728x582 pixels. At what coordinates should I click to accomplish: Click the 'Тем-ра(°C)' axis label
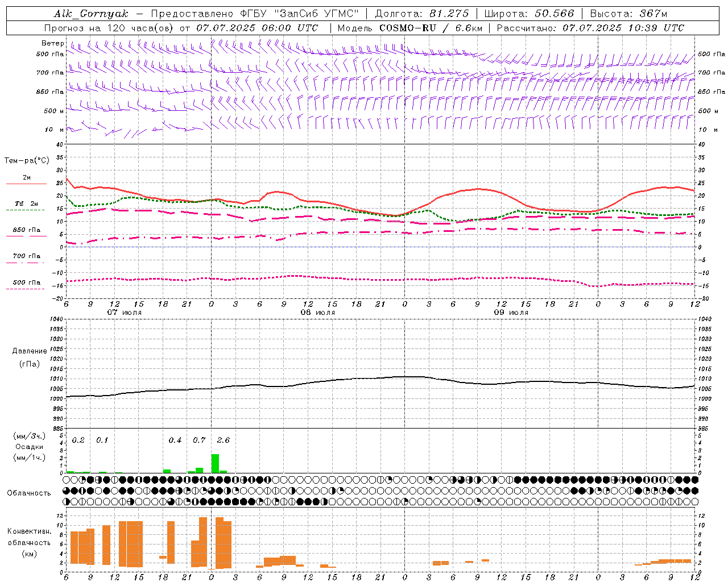pyautogui.click(x=27, y=161)
